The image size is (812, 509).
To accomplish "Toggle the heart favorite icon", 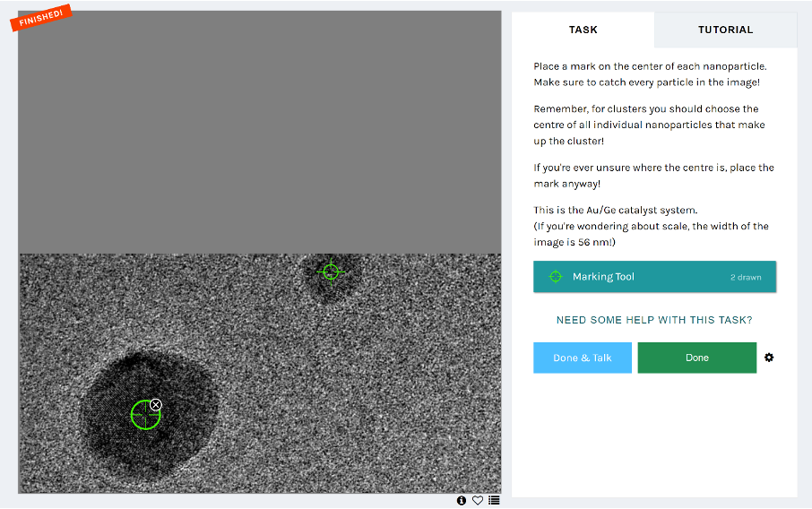I will point(478,501).
